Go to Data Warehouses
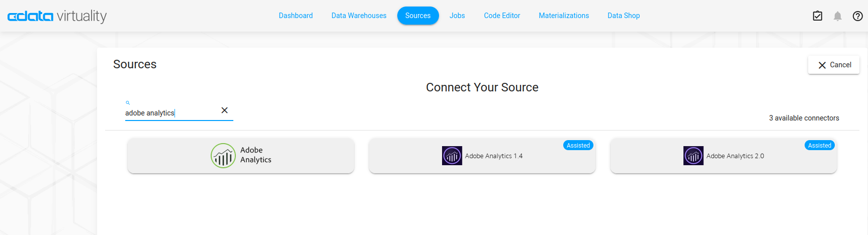Viewport: 868px width, 235px height. point(359,16)
